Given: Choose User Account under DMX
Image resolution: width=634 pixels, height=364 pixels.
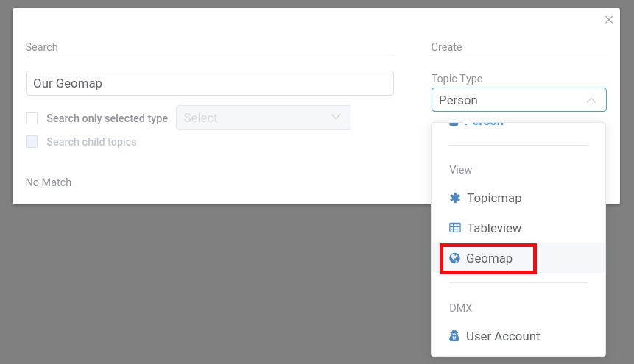Looking at the screenshot, I should pyautogui.click(x=503, y=336).
